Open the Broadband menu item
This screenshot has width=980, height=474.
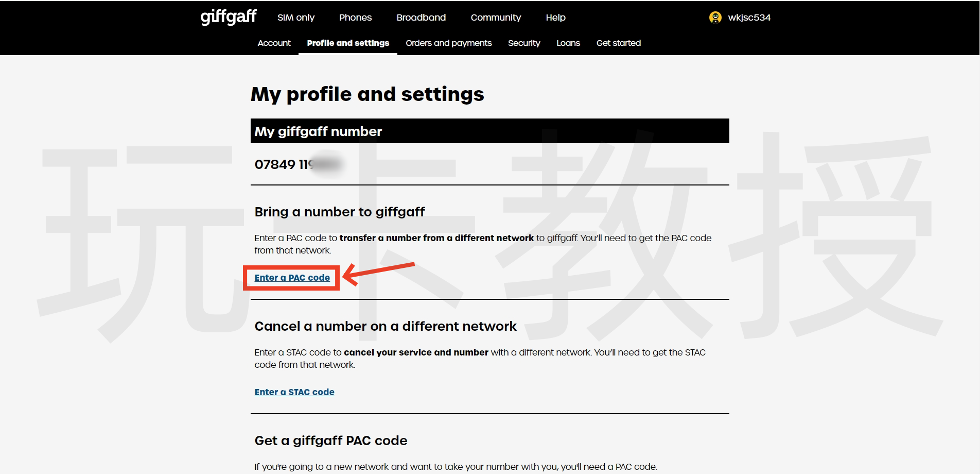pos(421,18)
